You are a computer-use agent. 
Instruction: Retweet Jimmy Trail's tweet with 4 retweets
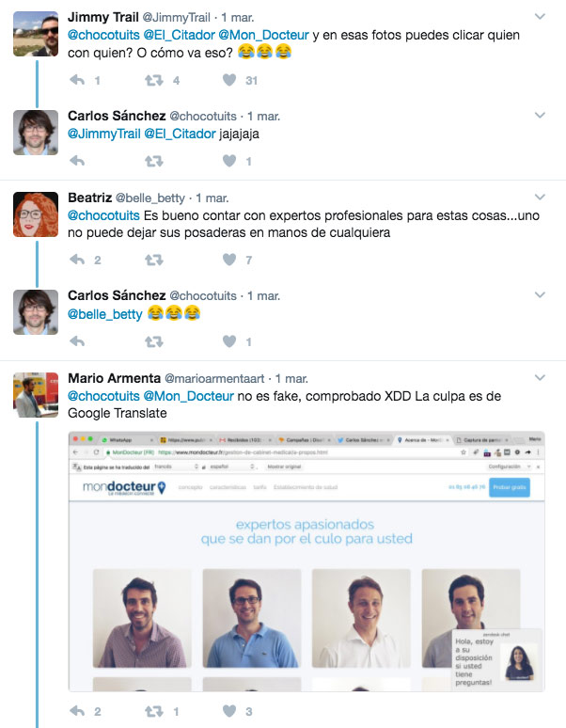tap(153, 80)
